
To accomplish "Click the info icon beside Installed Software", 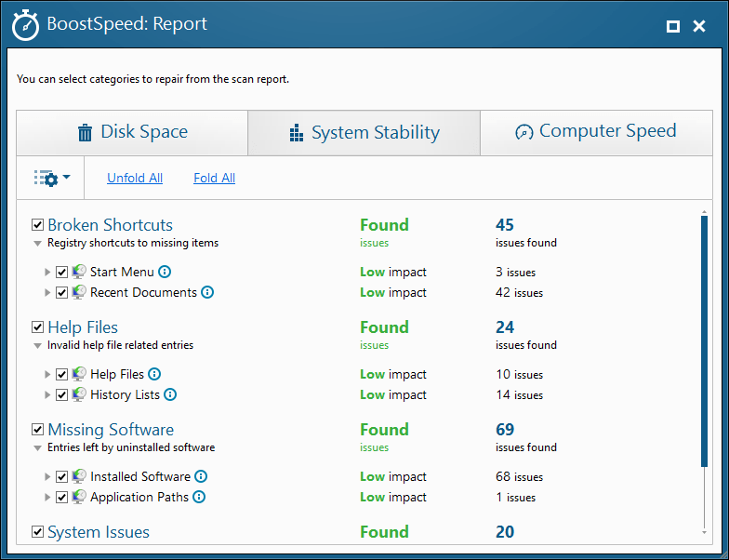I will (201, 476).
